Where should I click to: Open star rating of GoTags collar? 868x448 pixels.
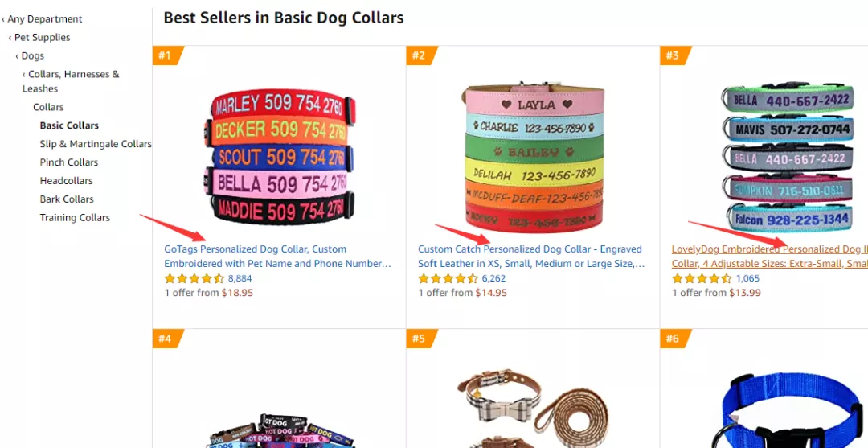pyautogui.click(x=194, y=278)
